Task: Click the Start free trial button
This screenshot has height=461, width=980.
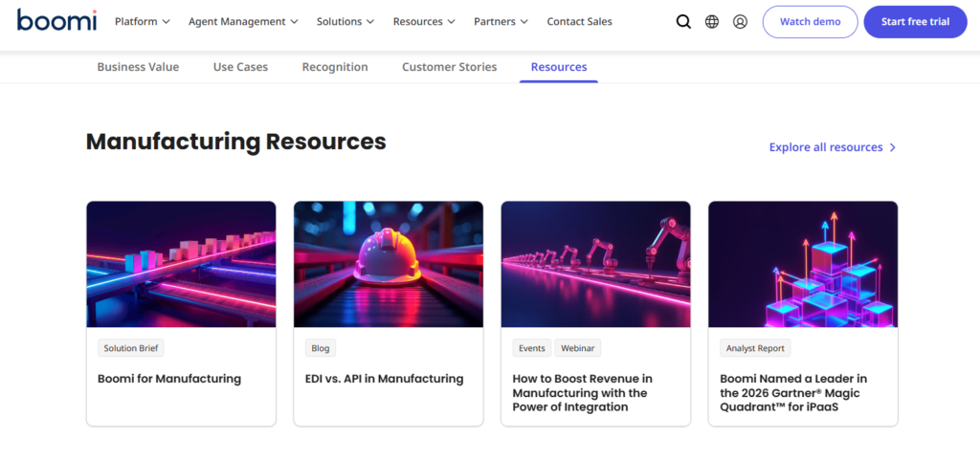Action: [x=915, y=22]
